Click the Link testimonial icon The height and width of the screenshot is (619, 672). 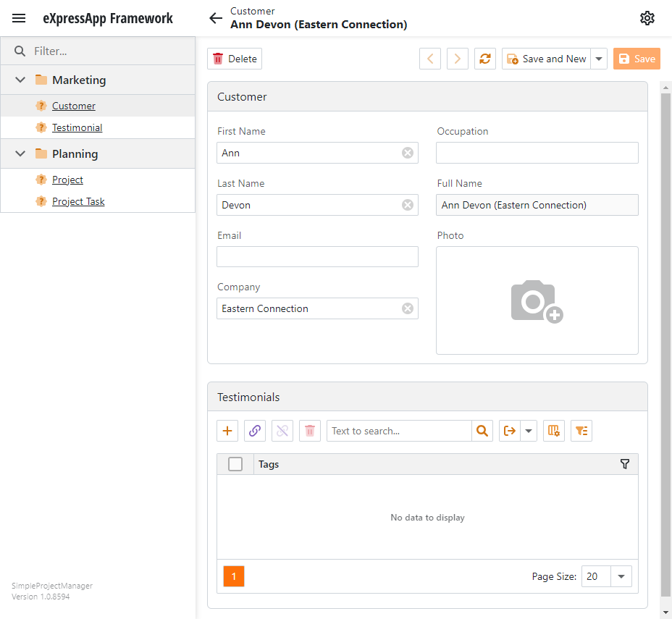[x=255, y=431]
